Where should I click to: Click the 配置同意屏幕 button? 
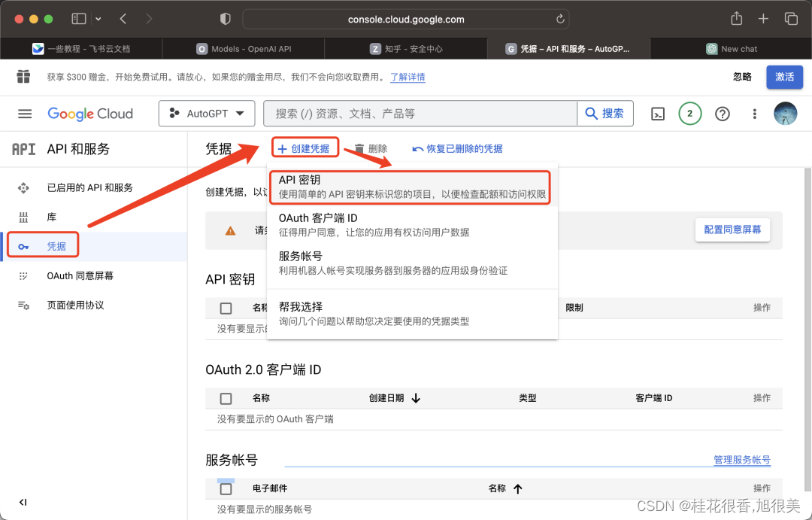click(x=732, y=230)
